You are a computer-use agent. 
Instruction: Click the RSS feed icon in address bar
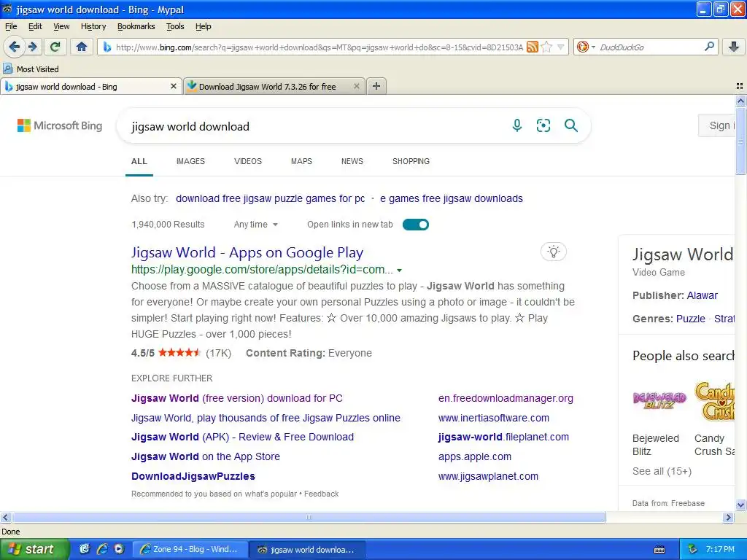(532, 47)
